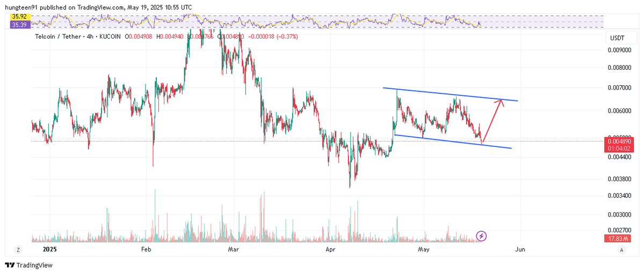Image resolution: width=644 pixels, height=274 pixels.
Task: Click the change value -0.000018 (-0.37%)
Action: point(272,36)
